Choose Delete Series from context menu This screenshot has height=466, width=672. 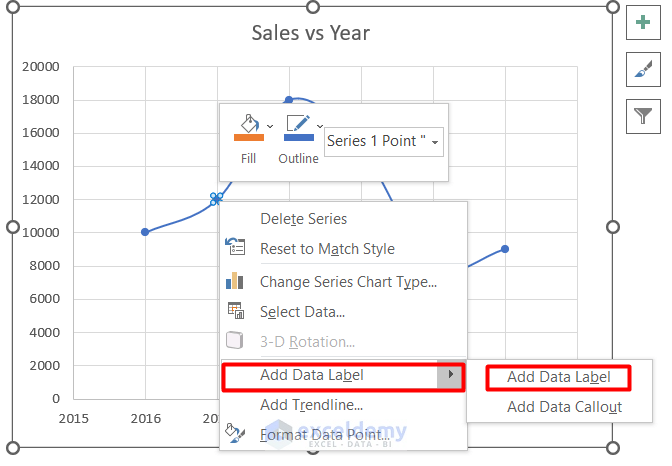coord(303,219)
